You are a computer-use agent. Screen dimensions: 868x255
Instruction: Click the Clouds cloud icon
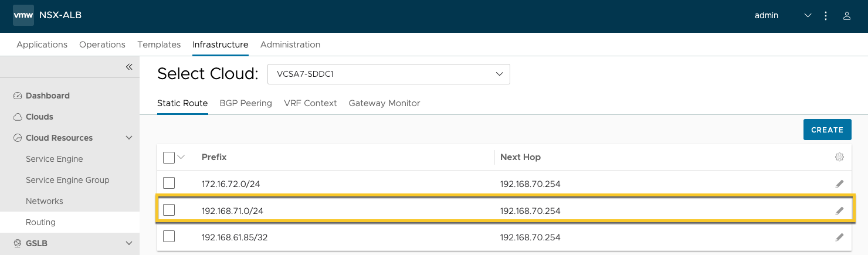tap(18, 117)
